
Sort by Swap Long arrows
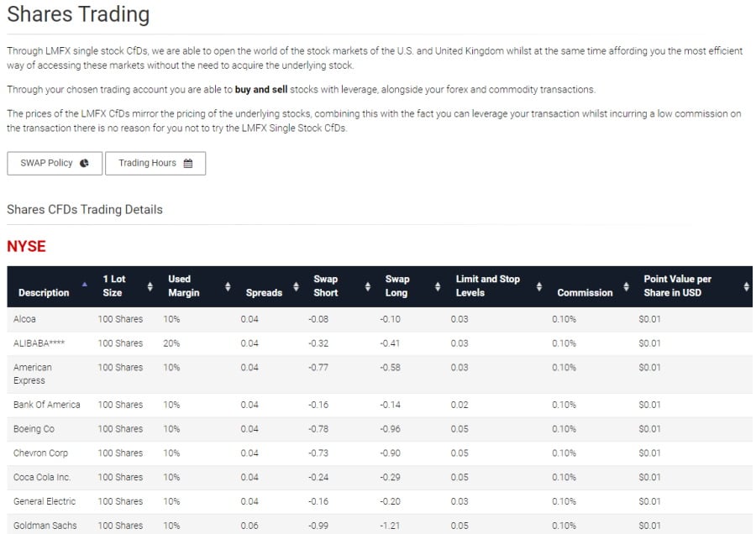click(438, 286)
